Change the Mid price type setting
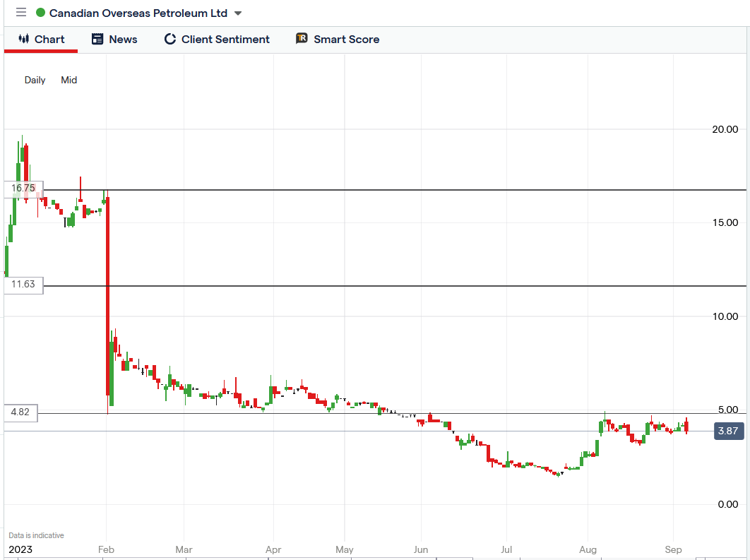The height and width of the screenshot is (560, 750). 69,80
